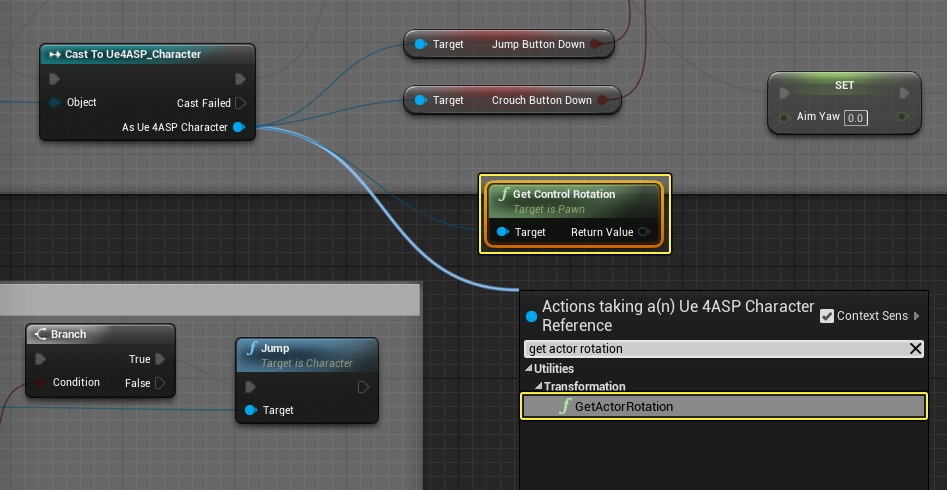947x490 pixels.
Task: Expand the arrow beside Context Sensitive
Action: click(917, 315)
